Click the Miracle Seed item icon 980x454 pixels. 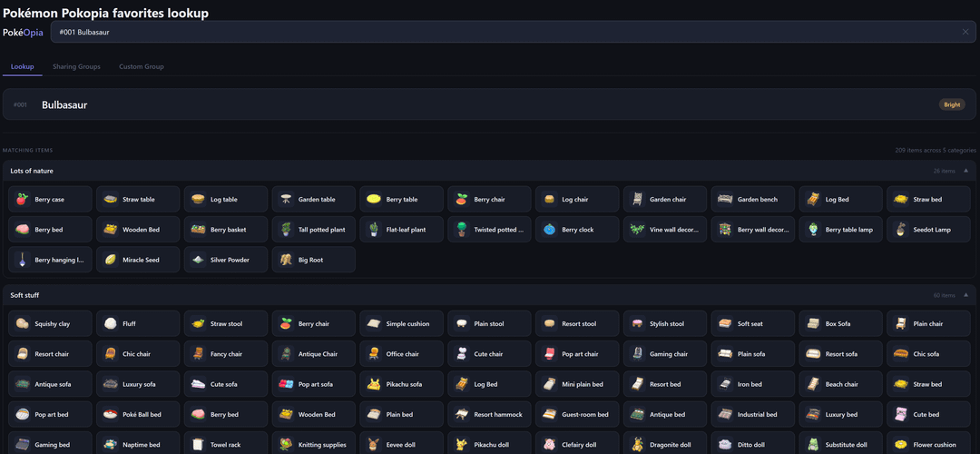pos(111,260)
